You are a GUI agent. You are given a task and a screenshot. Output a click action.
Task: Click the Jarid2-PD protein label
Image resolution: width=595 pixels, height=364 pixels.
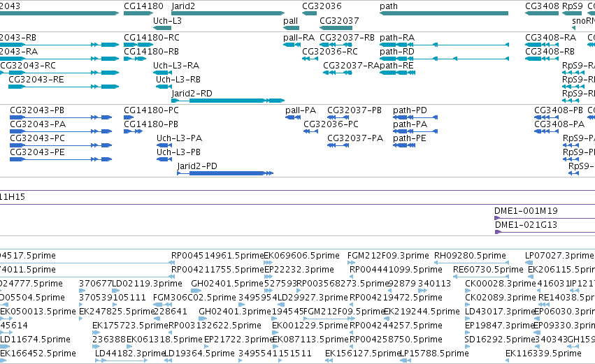tap(197, 166)
